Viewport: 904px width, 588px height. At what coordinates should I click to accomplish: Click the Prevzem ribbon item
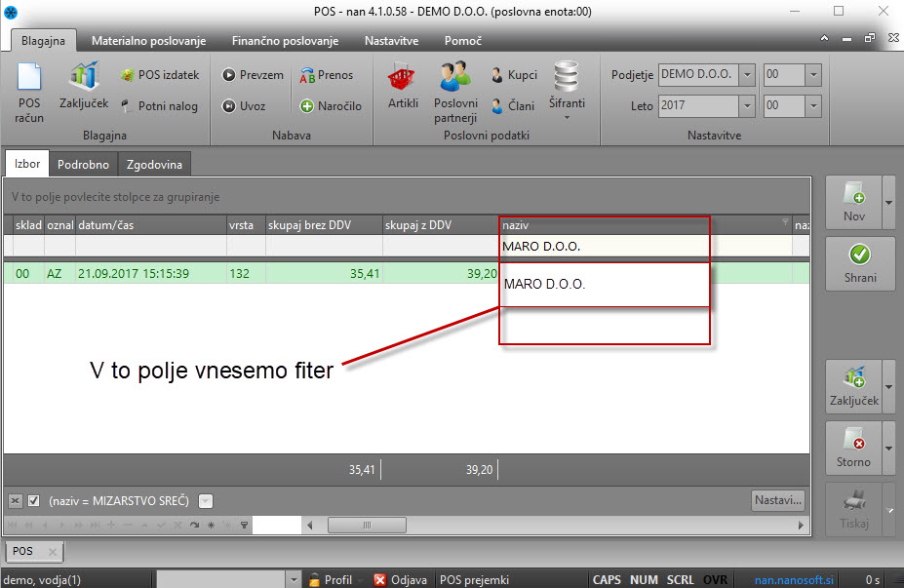[x=252, y=75]
